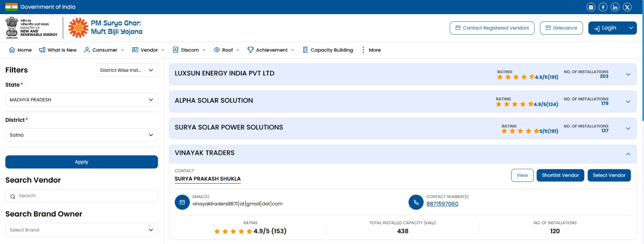
Task: Click PM Surya Ghar: Muft Bijli Yojana title
Action: point(117,27)
